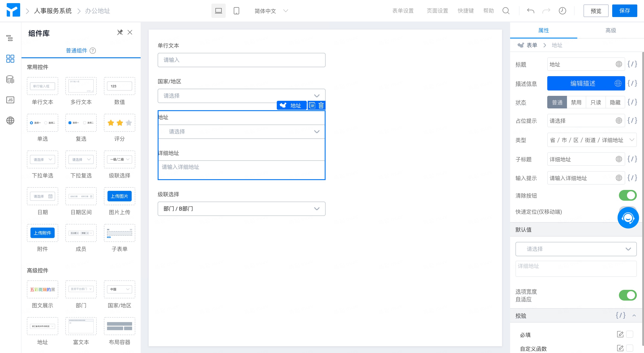The image size is (644, 353).
Task: Open the JS panel in left sidebar
Action: pos(10,100)
